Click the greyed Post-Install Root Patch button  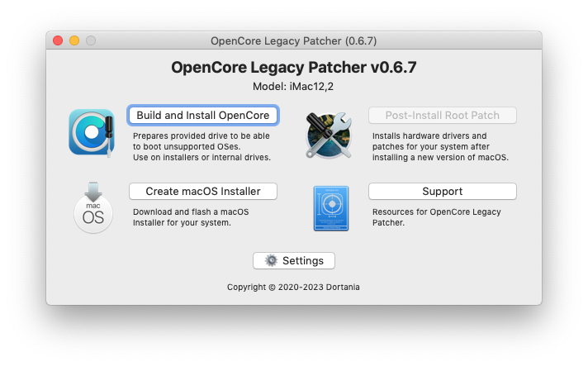click(x=443, y=115)
